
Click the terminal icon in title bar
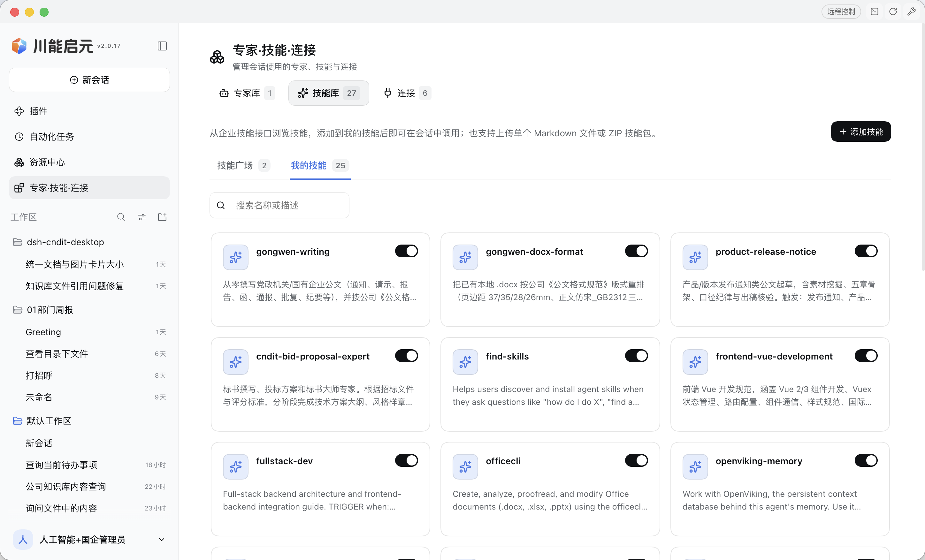[875, 11]
